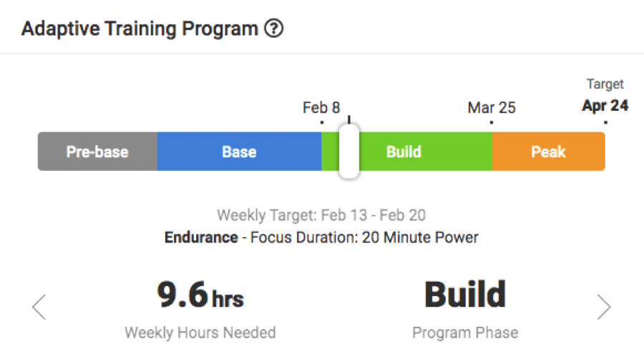Click the 9.6 hrs value
Screen dimensions: 644x364
tap(200, 295)
